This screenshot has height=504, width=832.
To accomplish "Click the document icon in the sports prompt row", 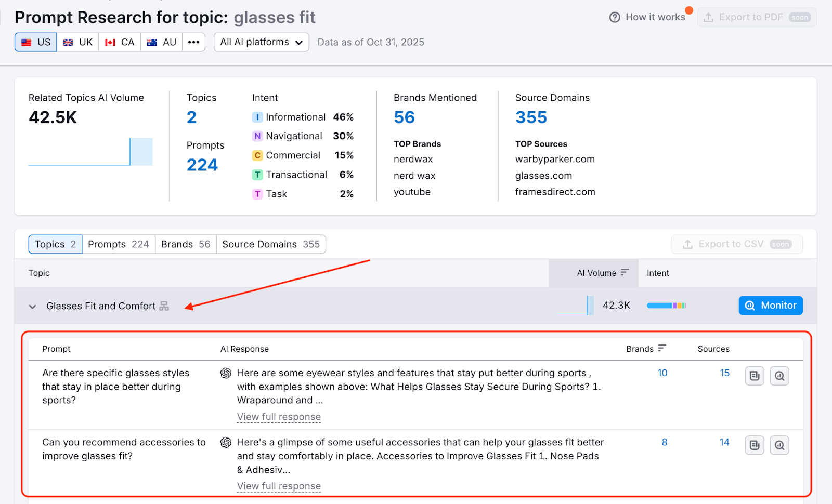I will coord(755,376).
